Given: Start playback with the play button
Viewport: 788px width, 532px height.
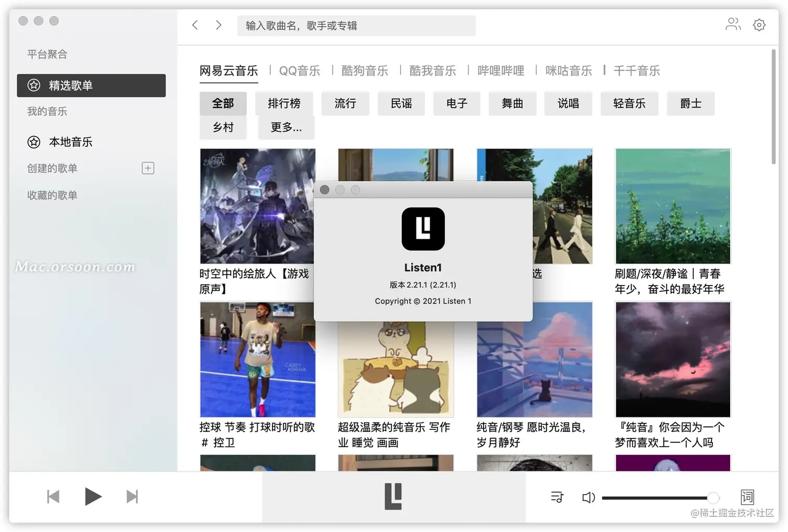Looking at the screenshot, I should pos(93,497).
